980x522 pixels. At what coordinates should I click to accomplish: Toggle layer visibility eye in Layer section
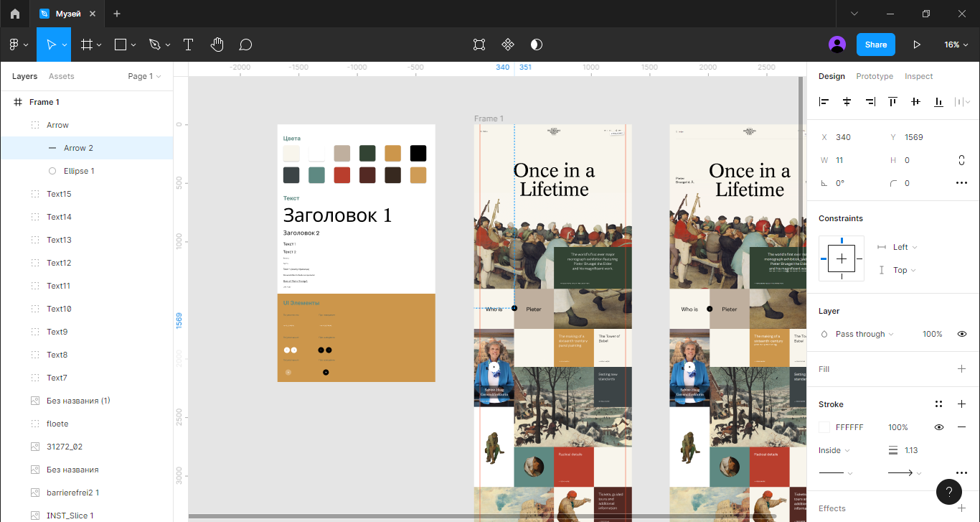click(962, 334)
